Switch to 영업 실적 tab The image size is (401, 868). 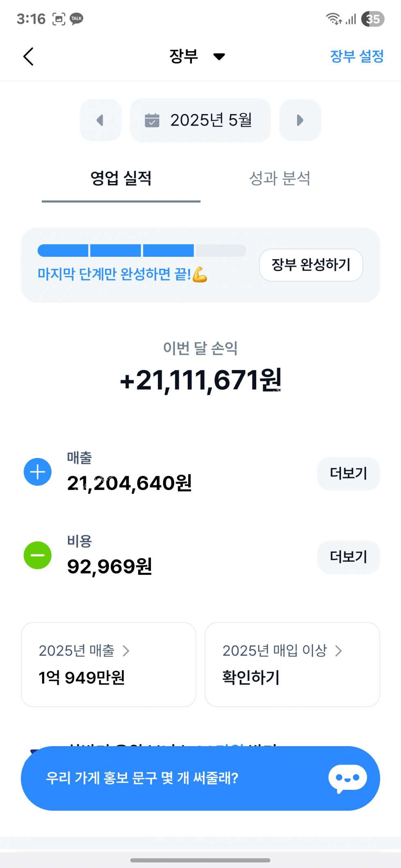(x=121, y=179)
